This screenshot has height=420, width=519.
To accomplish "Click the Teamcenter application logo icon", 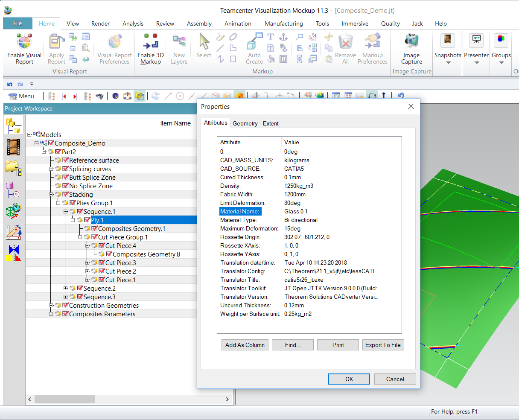I will pyautogui.click(x=8, y=10).
